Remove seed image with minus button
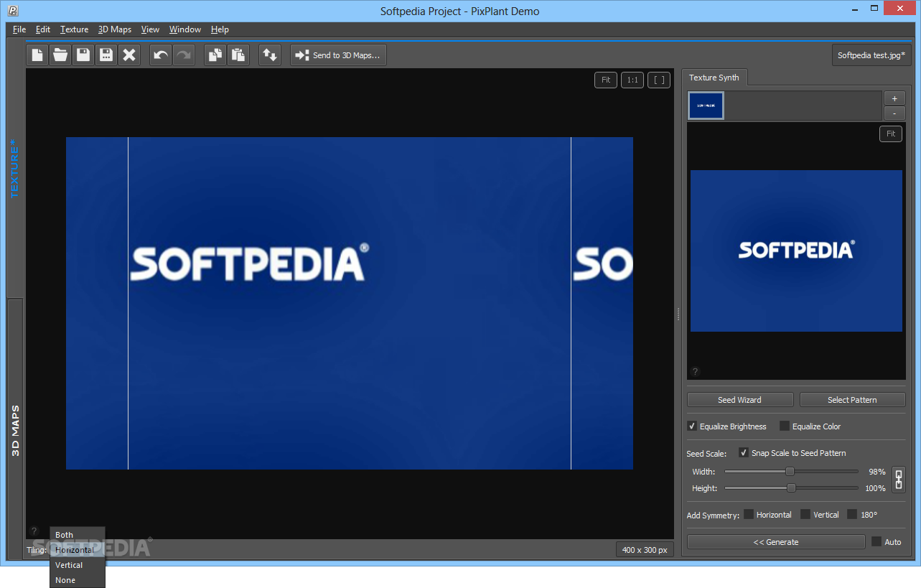Viewport: 921px width, 588px height. (x=894, y=113)
